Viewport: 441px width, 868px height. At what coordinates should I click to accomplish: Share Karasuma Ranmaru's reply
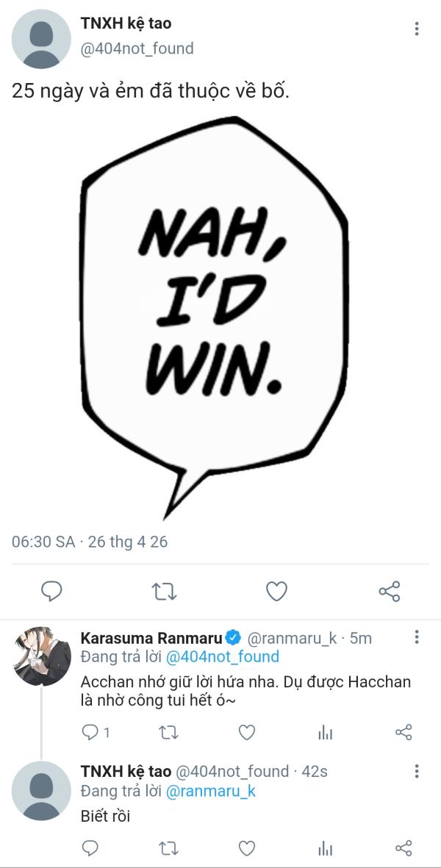pos(404,732)
